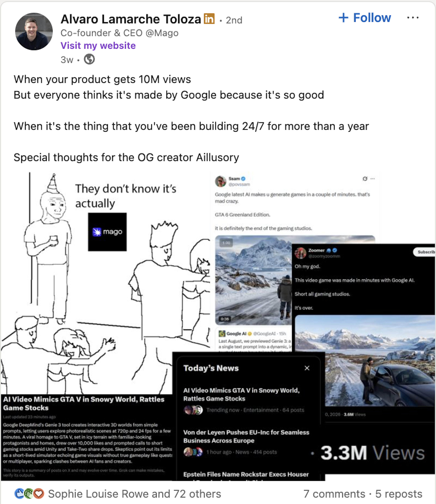Click the heart love reaction icon

tap(39, 494)
